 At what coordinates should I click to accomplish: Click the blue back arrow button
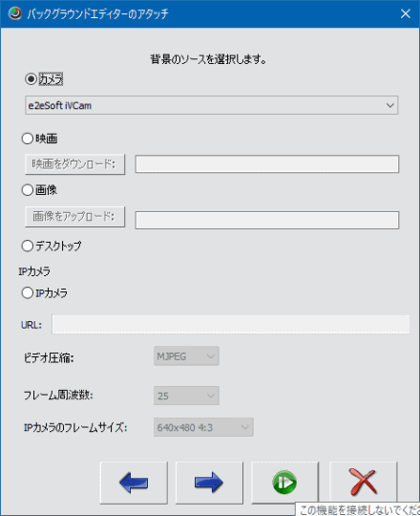[134, 483]
